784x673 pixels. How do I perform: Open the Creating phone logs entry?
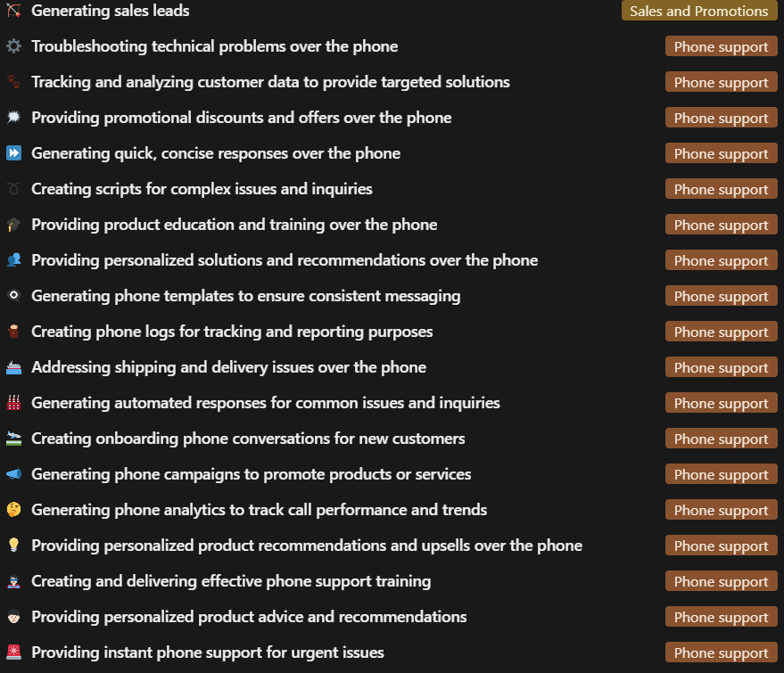232,332
